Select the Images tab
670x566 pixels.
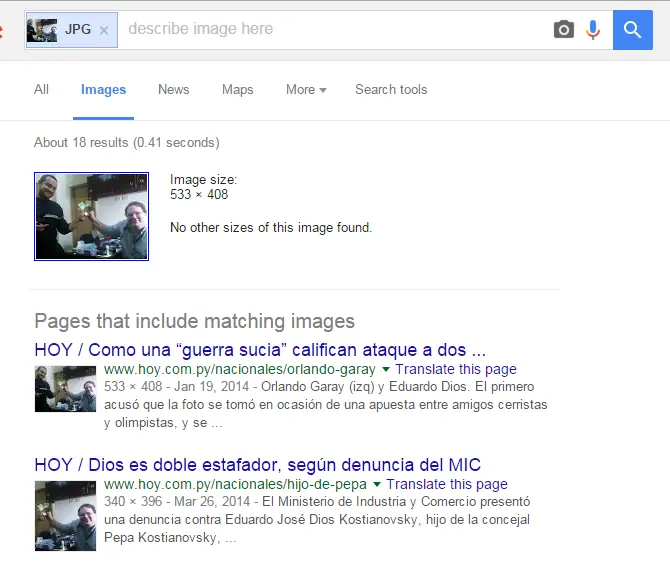103,89
